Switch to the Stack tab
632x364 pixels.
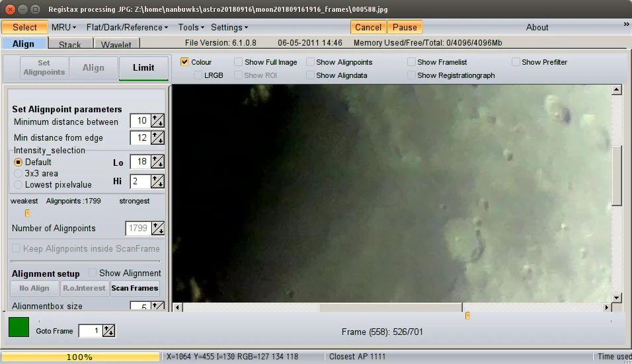69,44
